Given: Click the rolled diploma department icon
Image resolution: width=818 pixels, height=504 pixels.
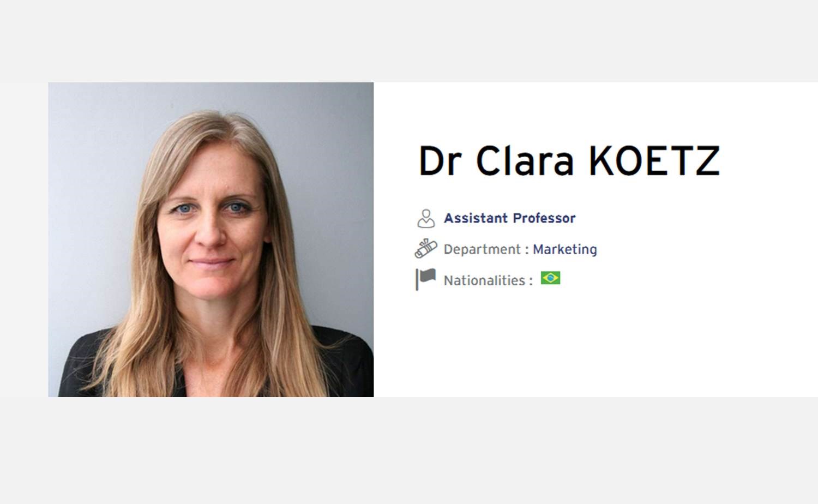Looking at the screenshot, I should pyautogui.click(x=426, y=249).
